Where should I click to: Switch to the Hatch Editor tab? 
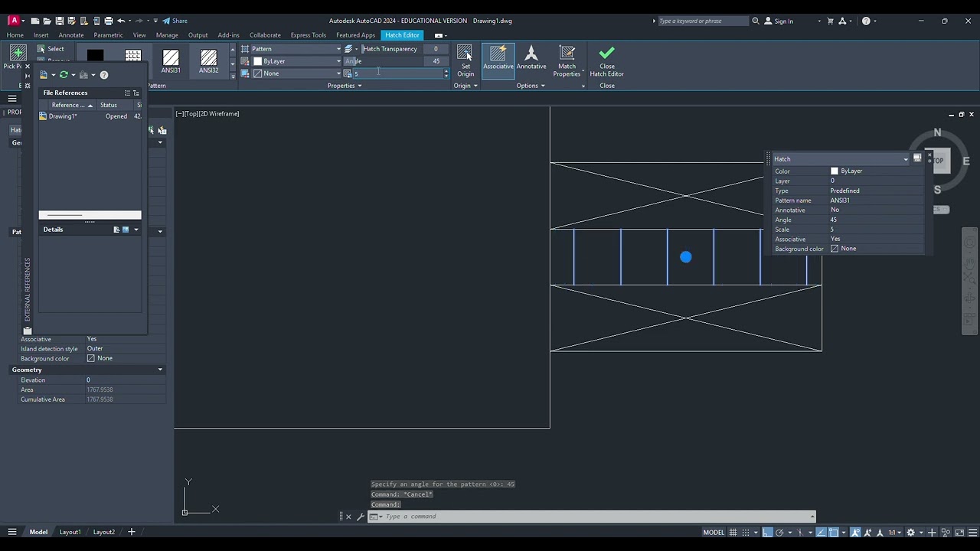coord(402,35)
